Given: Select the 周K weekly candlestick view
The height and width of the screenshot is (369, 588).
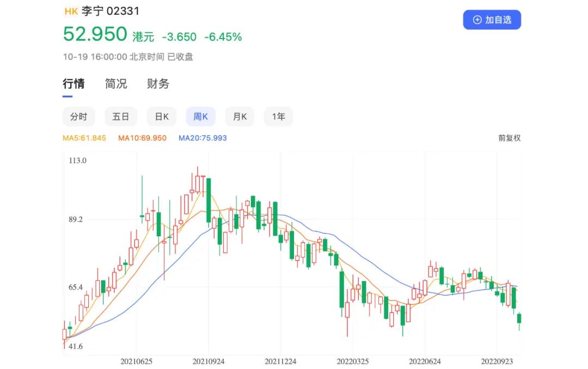Looking at the screenshot, I should [200, 116].
